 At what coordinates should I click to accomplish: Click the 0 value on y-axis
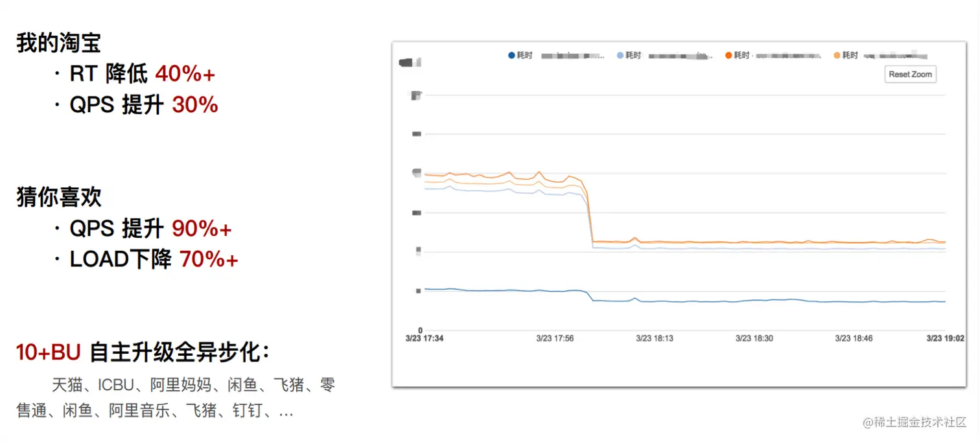click(419, 330)
